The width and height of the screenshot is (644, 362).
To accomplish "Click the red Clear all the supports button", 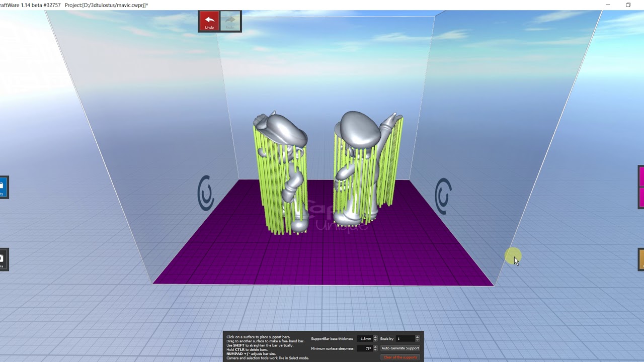I will (x=400, y=357).
